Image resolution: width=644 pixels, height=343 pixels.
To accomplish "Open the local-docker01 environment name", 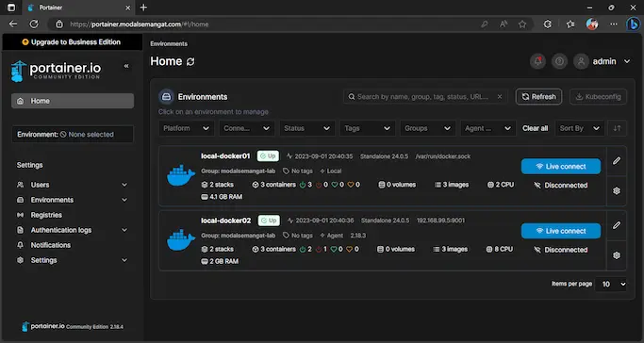I will point(225,155).
